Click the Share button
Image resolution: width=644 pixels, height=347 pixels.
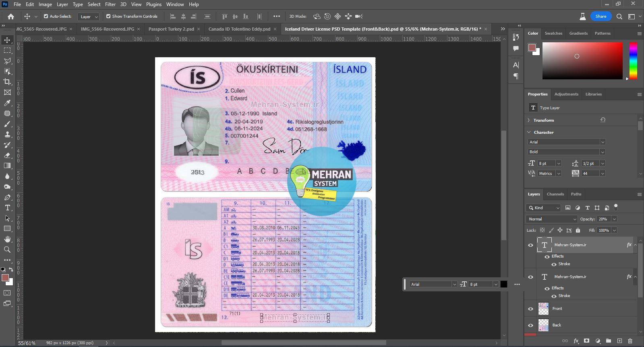tap(601, 17)
